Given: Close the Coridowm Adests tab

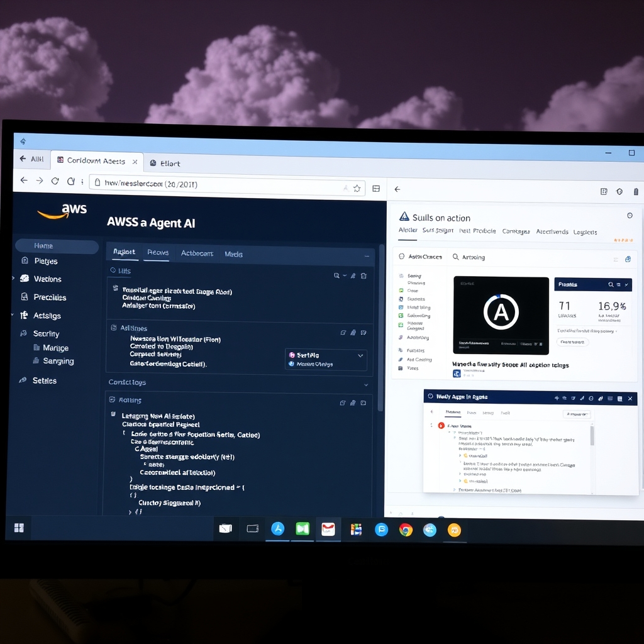Looking at the screenshot, I should click(135, 162).
